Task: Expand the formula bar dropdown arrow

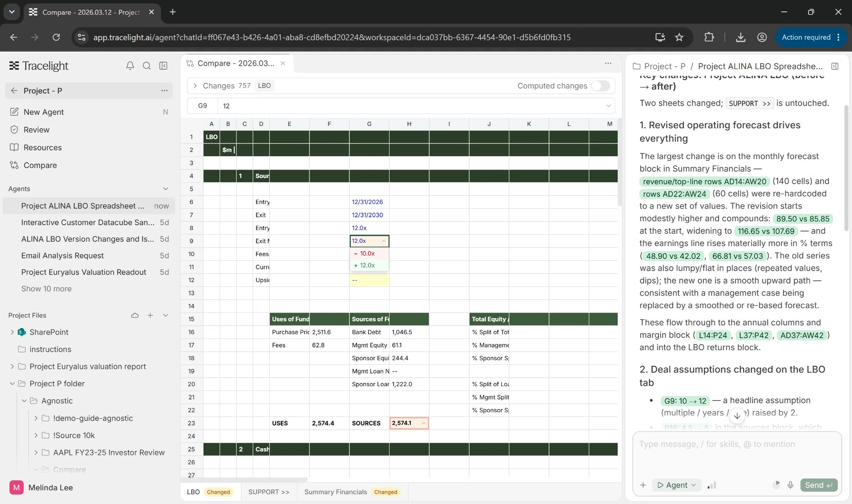Action: pos(608,106)
